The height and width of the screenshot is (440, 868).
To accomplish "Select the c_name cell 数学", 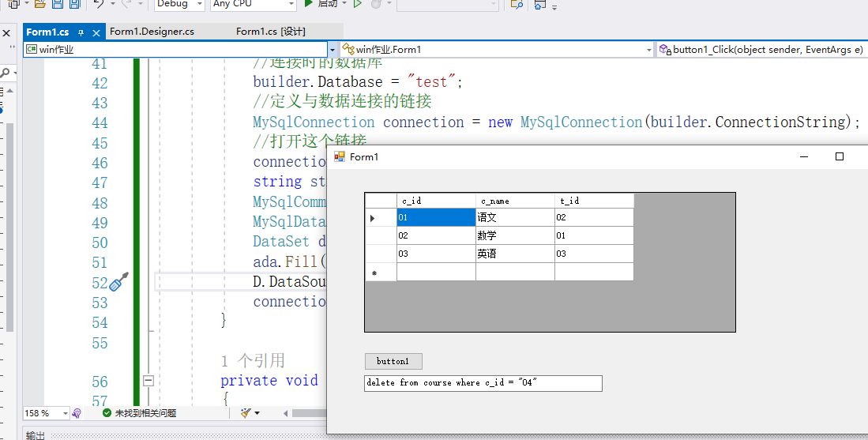I will point(516,235).
